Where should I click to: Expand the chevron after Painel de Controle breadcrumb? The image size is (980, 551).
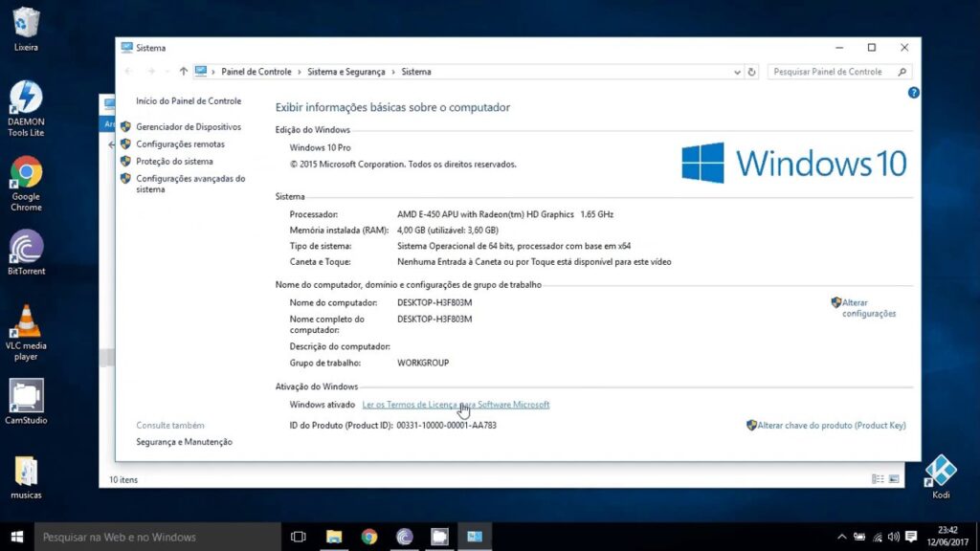point(300,72)
